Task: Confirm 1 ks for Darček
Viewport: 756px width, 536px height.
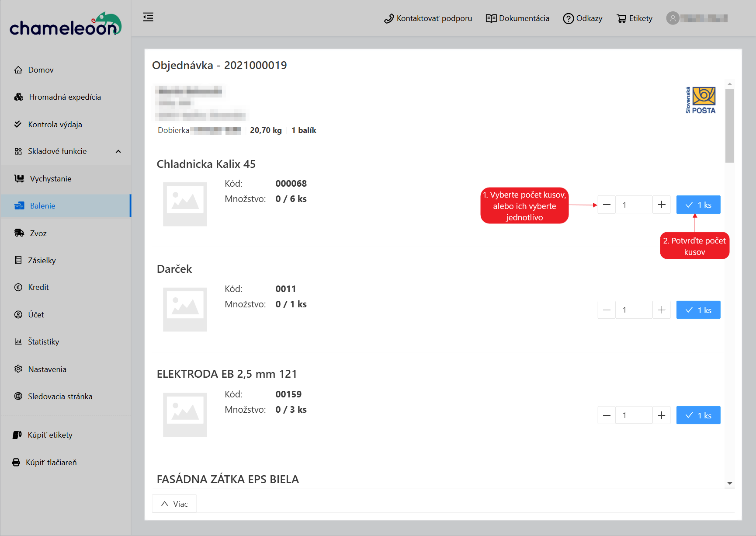Action: click(x=698, y=310)
